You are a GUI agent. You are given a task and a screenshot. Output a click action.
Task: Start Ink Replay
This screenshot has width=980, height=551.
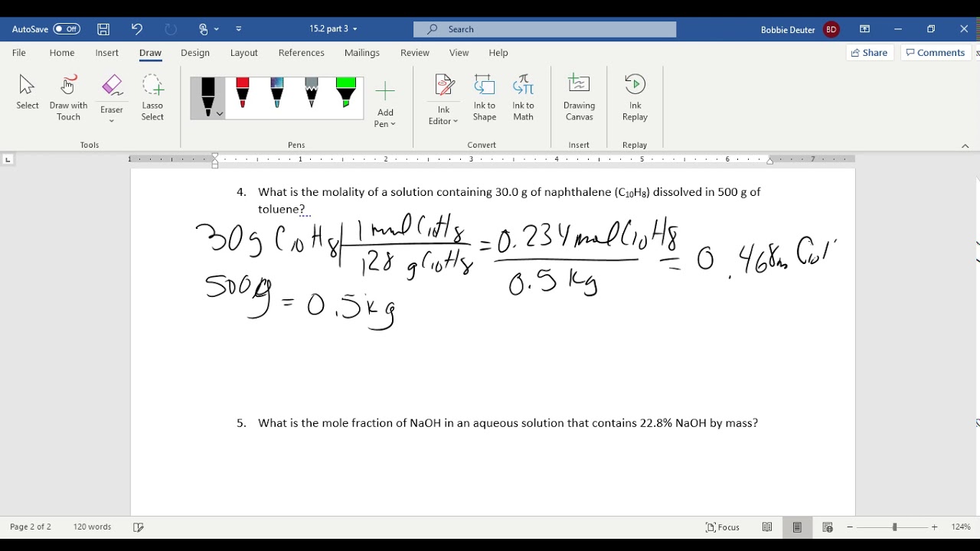(x=635, y=98)
